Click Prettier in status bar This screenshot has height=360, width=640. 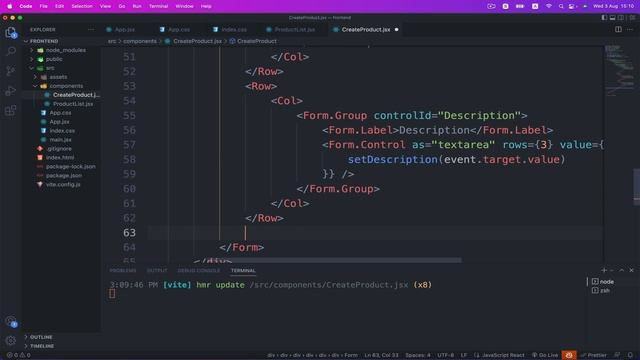click(594, 355)
